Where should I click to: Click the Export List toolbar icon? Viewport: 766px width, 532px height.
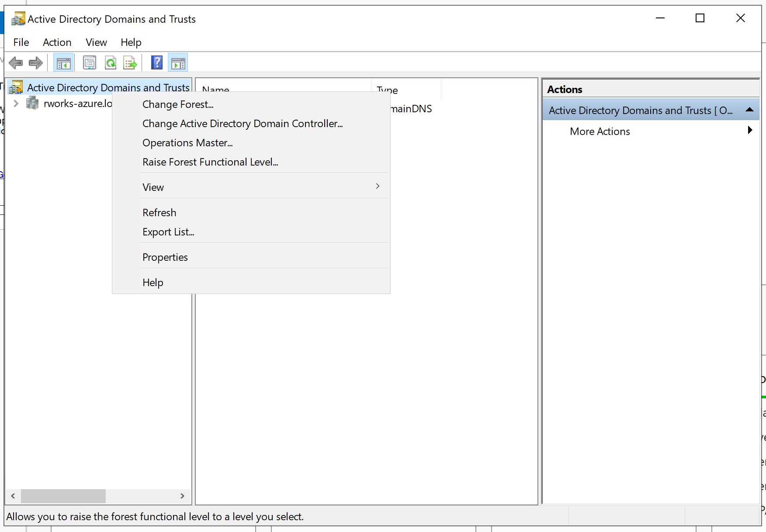[x=130, y=63]
